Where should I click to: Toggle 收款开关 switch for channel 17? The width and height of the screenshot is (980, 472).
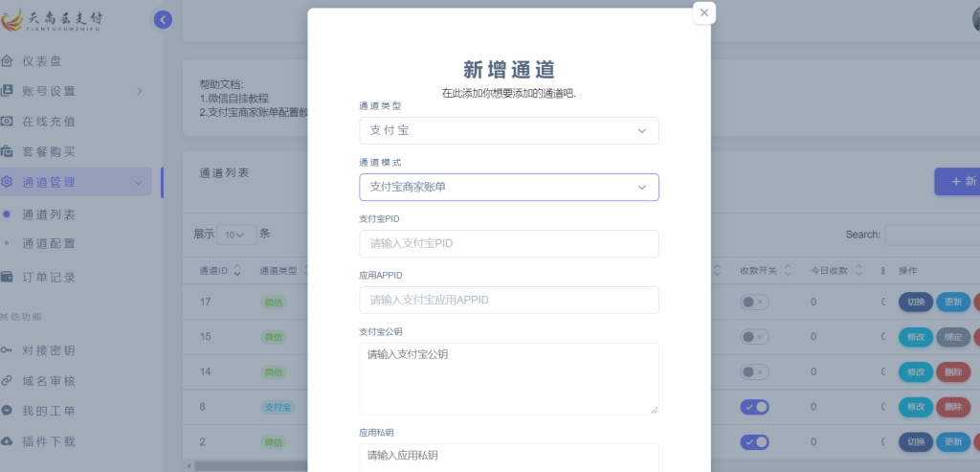coord(754,302)
